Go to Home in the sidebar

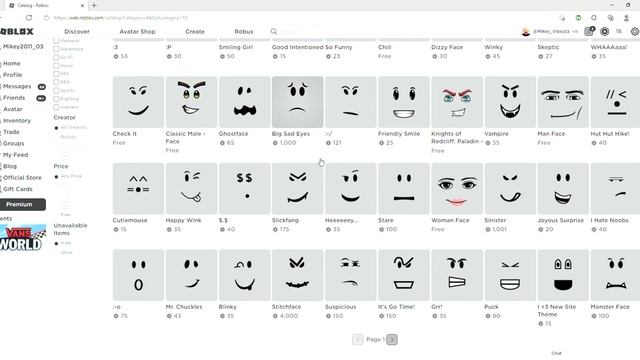11,64
